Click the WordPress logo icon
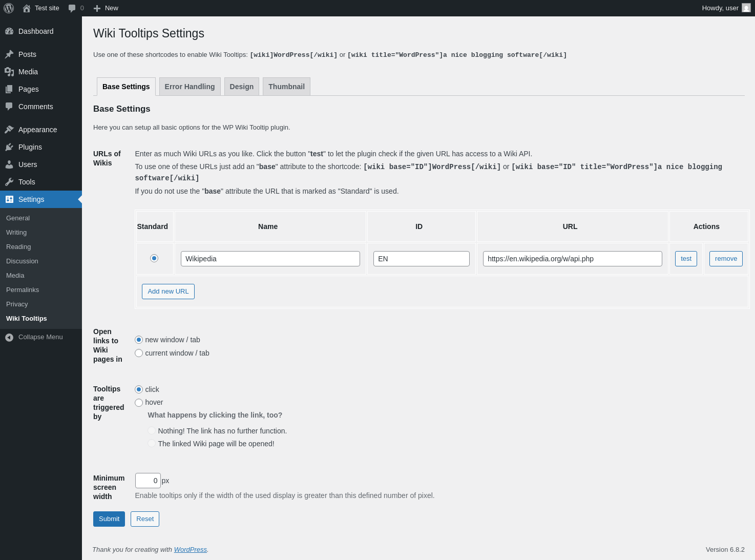755x560 pixels. [x=9, y=8]
